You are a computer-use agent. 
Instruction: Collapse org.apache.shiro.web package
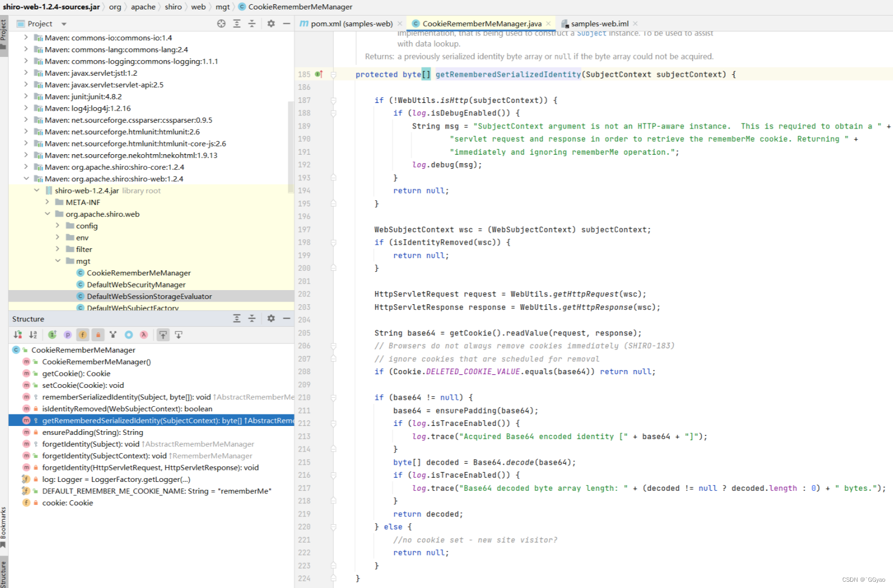pos(47,214)
